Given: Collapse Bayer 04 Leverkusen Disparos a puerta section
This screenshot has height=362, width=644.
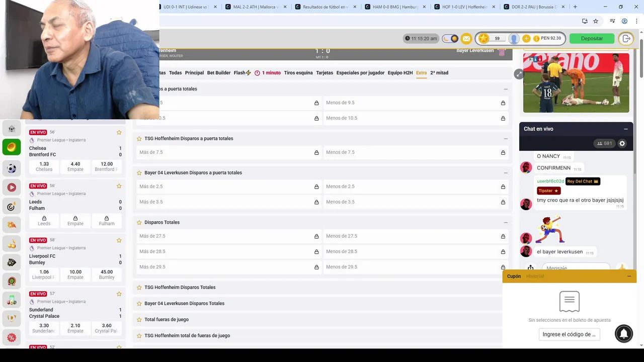Looking at the screenshot, I should click(x=506, y=172).
